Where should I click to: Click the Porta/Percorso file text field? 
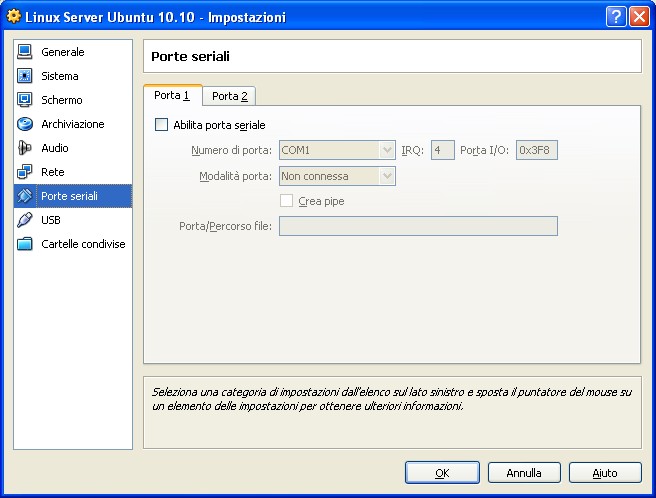(417, 226)
